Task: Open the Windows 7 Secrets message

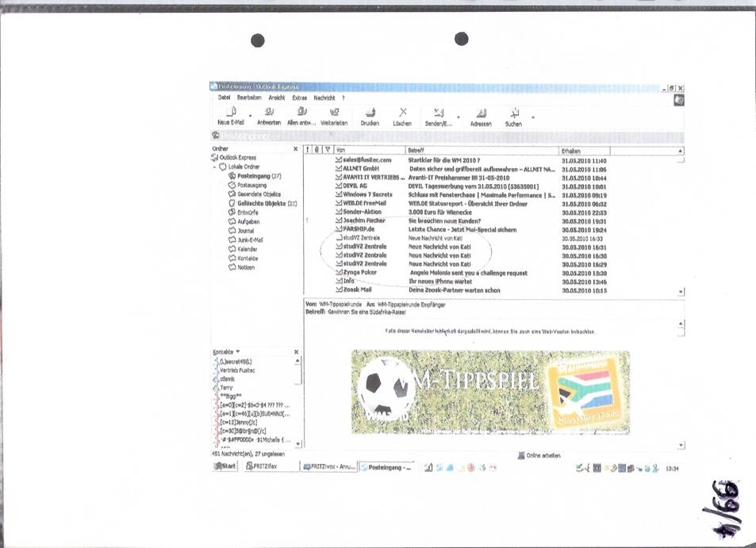Action: point(471,195)
